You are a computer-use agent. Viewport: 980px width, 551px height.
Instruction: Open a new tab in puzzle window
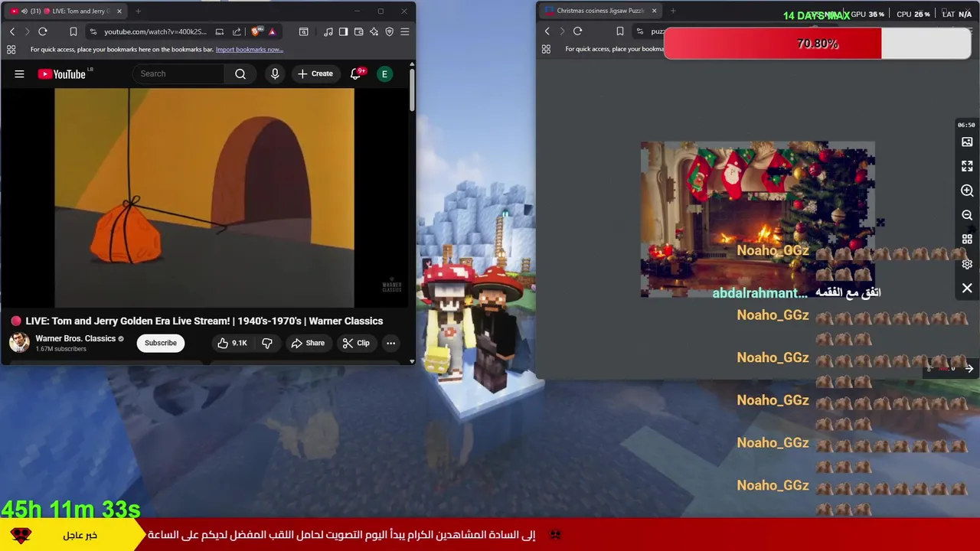(673, 11)
